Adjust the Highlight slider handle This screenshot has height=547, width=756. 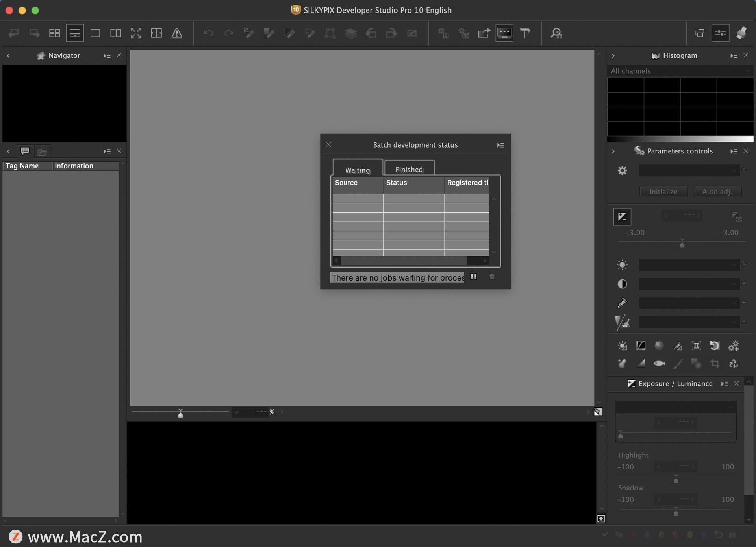(676, 479)
